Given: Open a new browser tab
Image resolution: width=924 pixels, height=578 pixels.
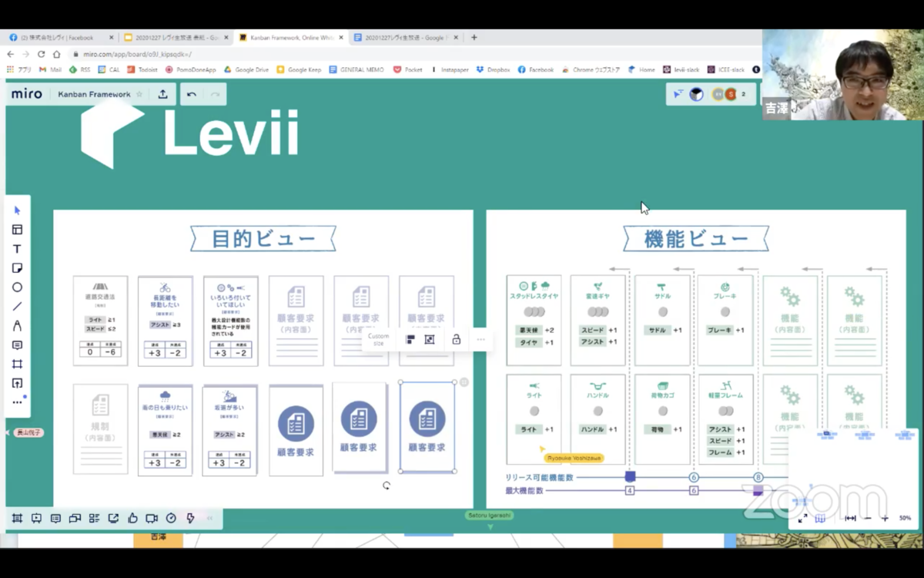Looking at the screenshot, I should coord(474,37).
